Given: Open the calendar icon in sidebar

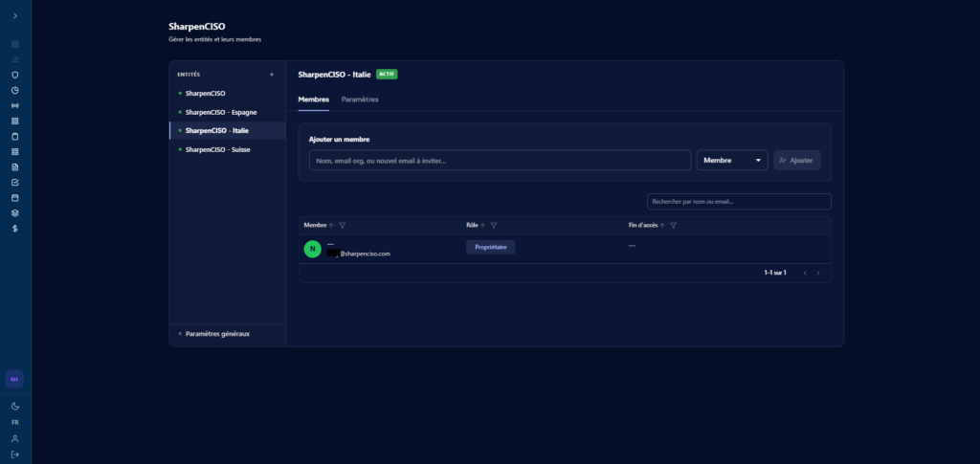Looking at the screenshot, I should 15,198.
